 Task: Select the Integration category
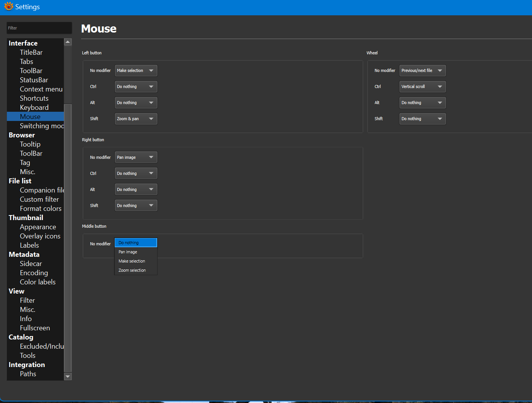click(x=27, y=365)
